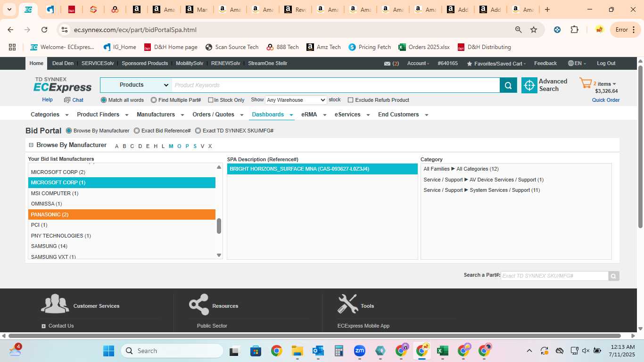
Task: Open the StreamOne Stellr tab
Action: [267, 64]
